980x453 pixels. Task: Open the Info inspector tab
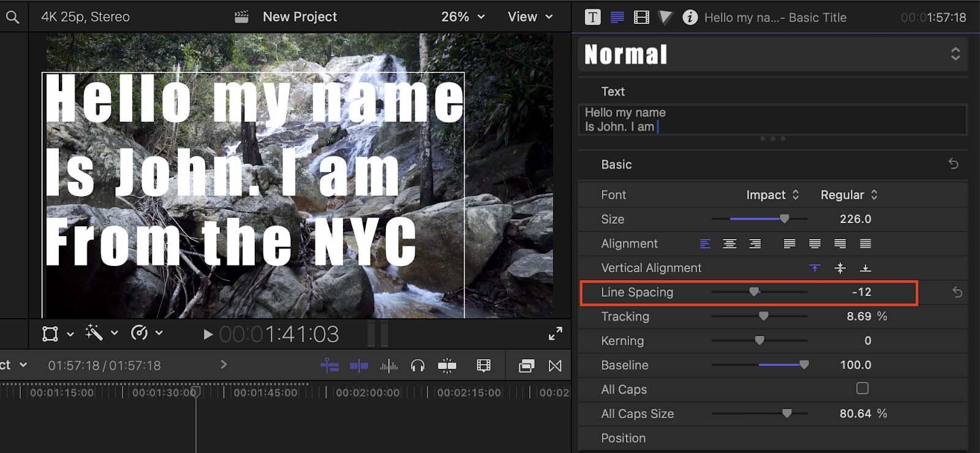(x=690, y=17)
